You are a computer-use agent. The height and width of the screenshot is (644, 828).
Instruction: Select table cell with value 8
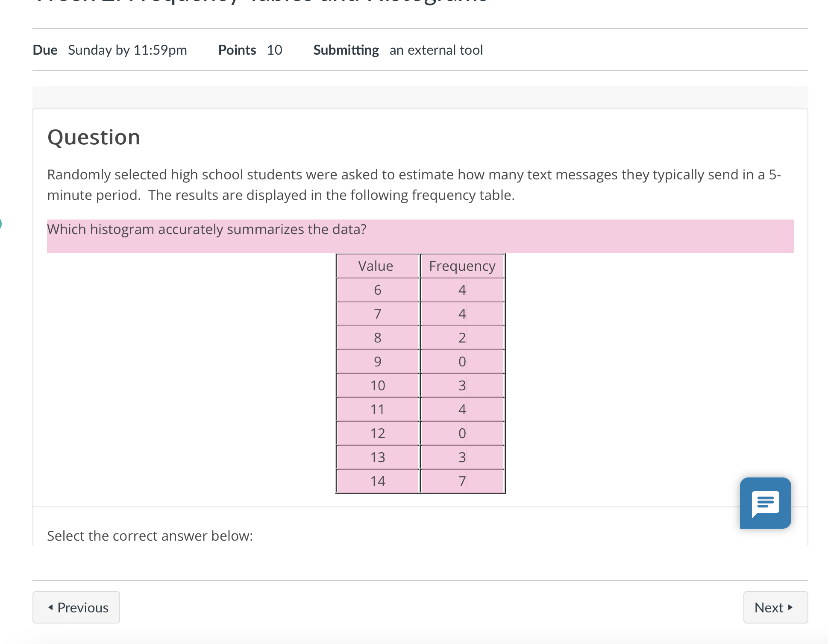click(378, 338)
